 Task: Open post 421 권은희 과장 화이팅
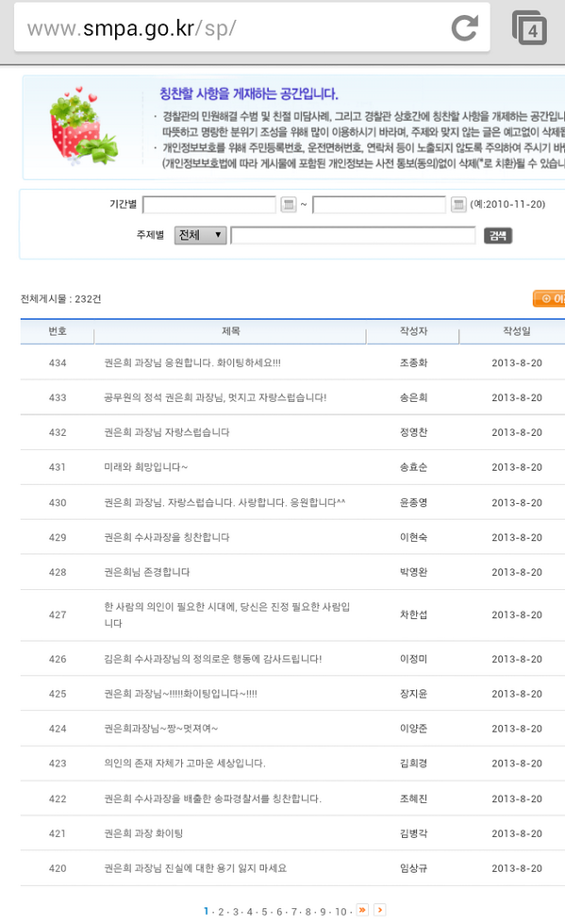[x=143, y=833]
